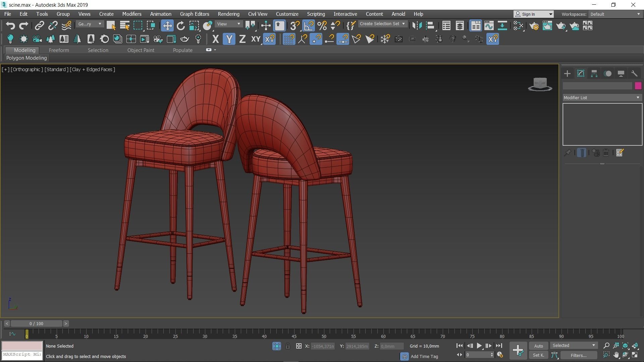Toggle the Selection Lock padlock
Viewport: 644px width, 362px height.
288,346
